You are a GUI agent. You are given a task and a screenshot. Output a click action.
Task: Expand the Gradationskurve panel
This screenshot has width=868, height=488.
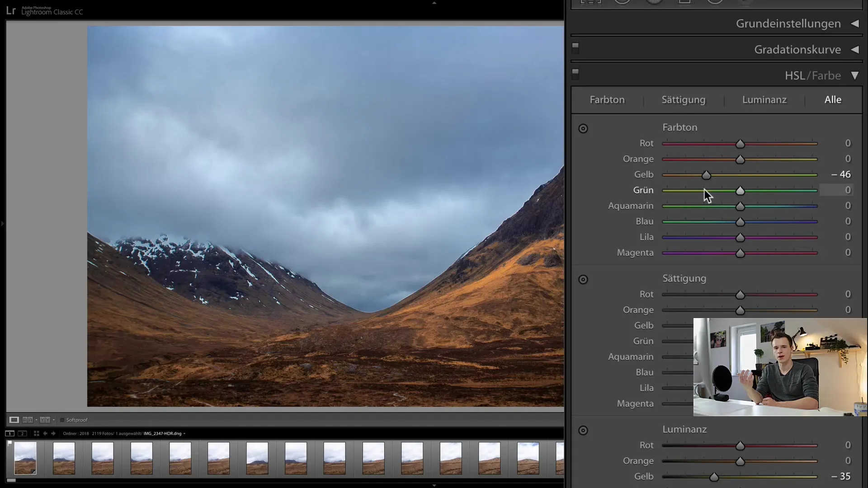855,50
